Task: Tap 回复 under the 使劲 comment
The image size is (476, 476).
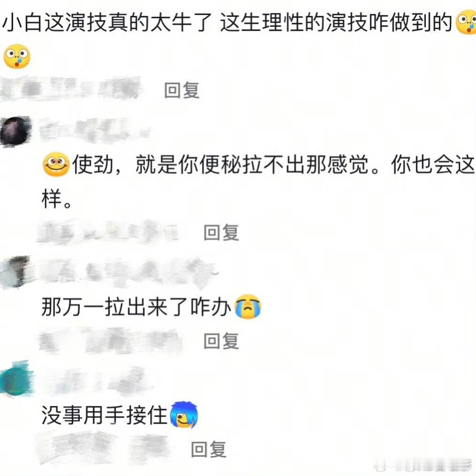Action: pyautogui.click(x=221, y=232)
